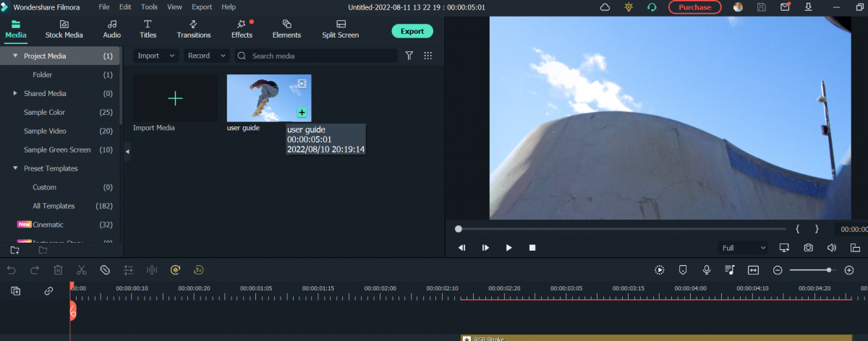Switch to the Transitions tab
Image resolution: width=868 pixels, height=341 pixels.
click(x=193, y=30)
